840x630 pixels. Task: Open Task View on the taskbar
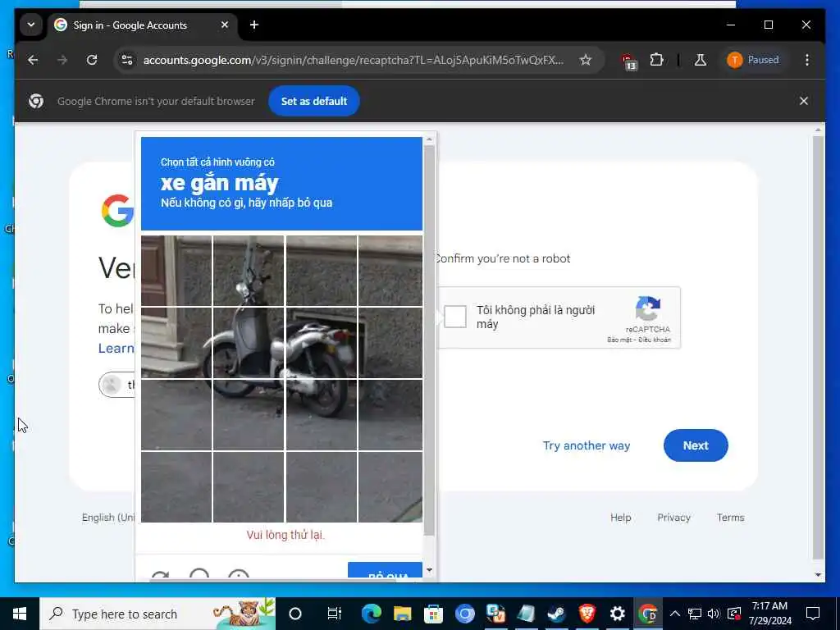click(334, 614)
